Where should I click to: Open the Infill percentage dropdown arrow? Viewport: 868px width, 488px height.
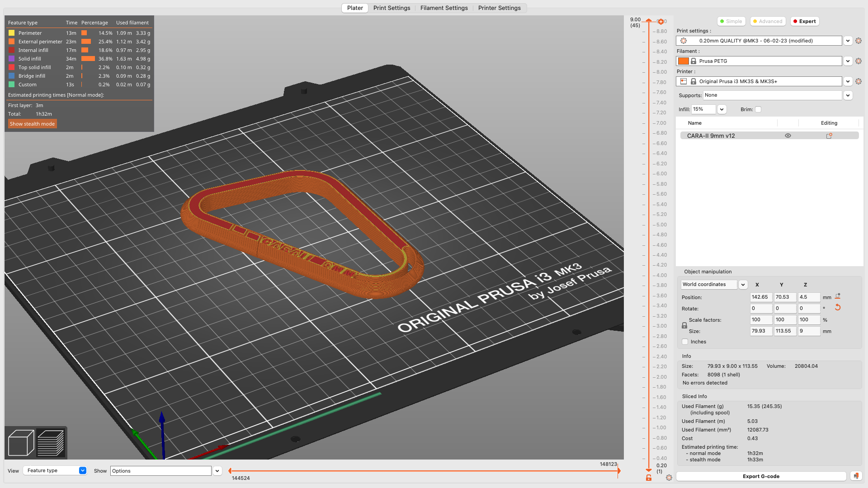pyautogui.click(x=722, y=109)
